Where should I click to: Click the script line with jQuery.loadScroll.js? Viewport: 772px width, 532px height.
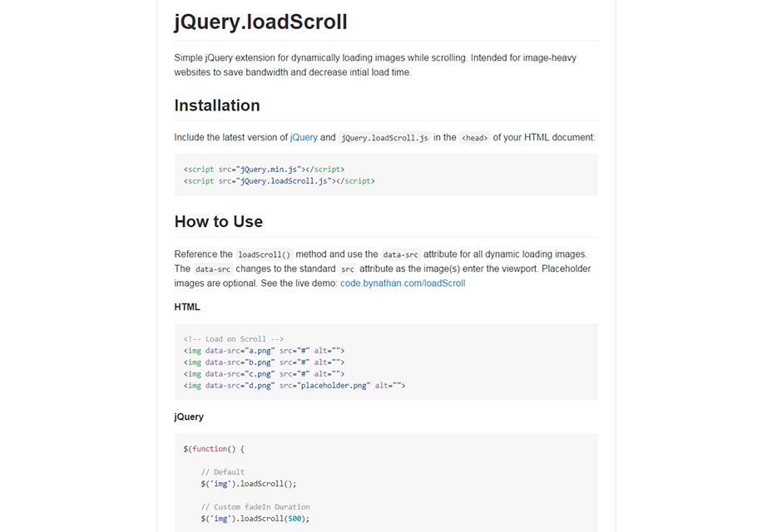click(280, 181)
